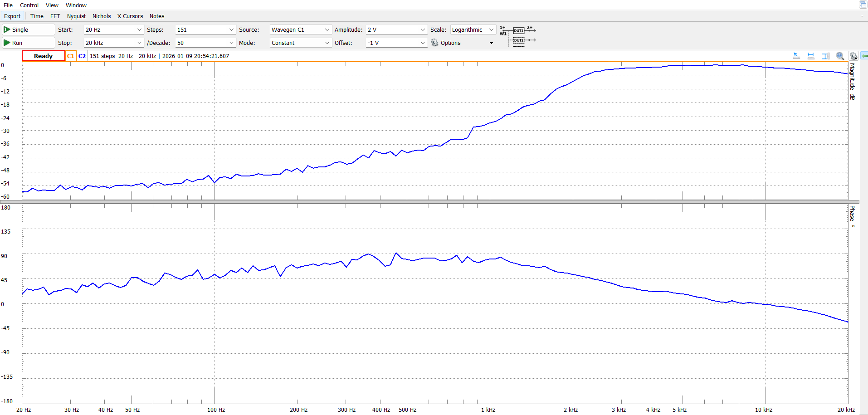Click the green arrow panel icon
This screenshot has width=868, height=415.
(x=864, y=56)
